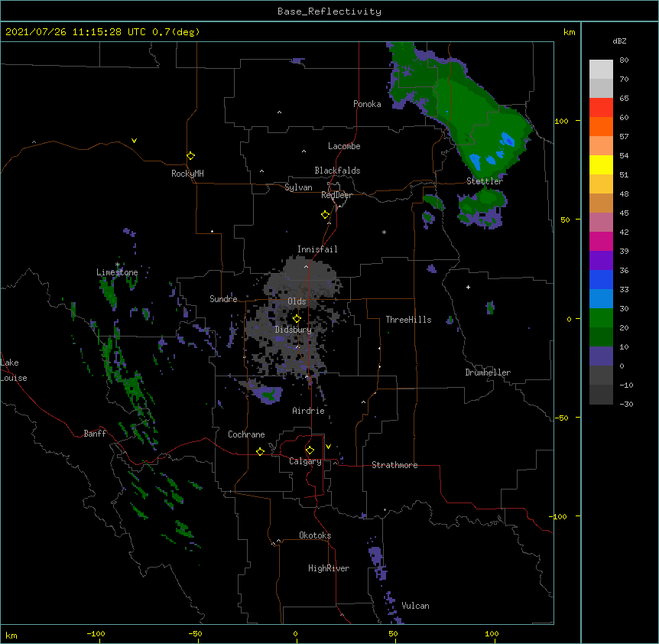Click the Vulcan city label

(415, 606)
